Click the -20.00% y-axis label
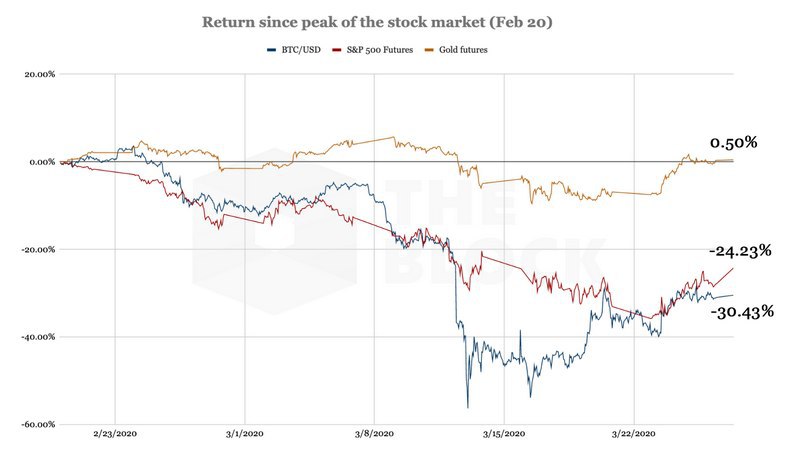This screenshot has width=800, height=449. click(38, 249)
